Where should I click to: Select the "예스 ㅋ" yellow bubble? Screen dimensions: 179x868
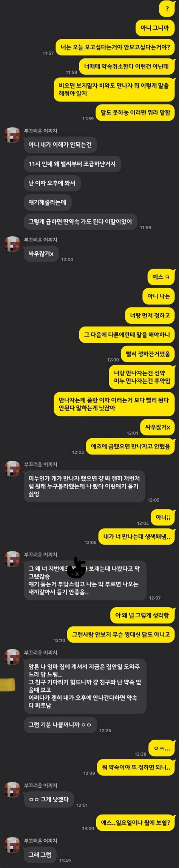161,277
